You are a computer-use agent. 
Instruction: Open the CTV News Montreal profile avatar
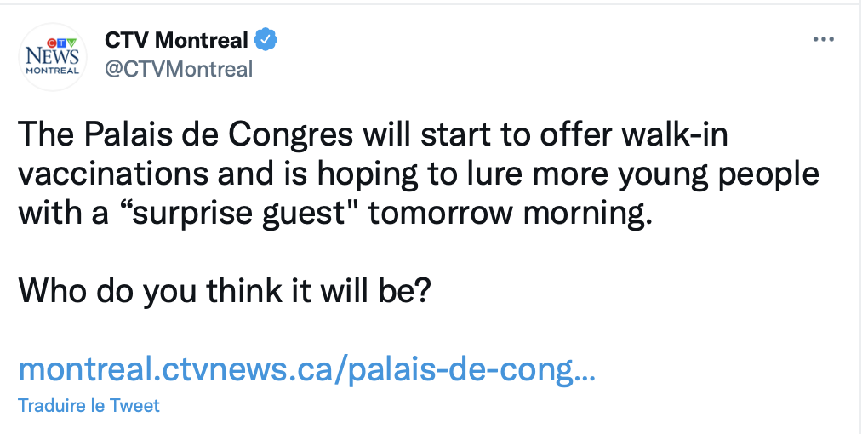[53, 57]
